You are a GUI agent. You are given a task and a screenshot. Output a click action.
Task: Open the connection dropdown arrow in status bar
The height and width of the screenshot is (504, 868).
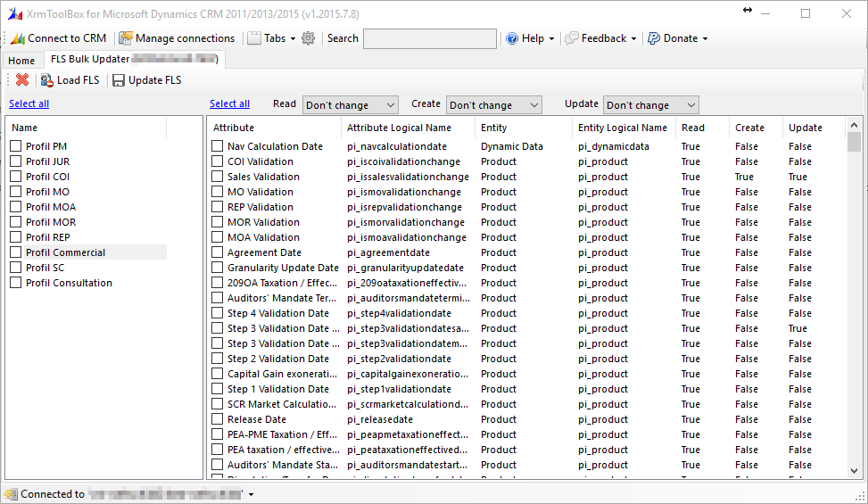(252, 494)
